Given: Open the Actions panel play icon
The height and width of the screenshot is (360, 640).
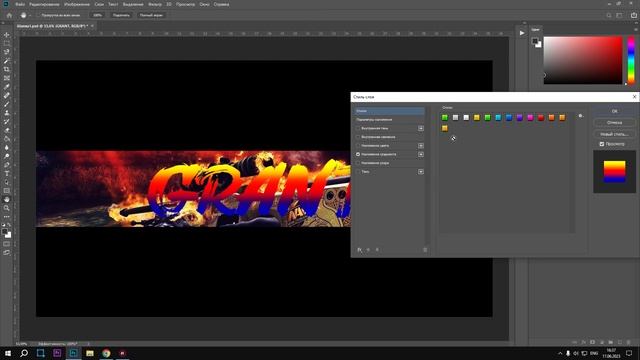Looking at the screenshot, I should 522,33.
